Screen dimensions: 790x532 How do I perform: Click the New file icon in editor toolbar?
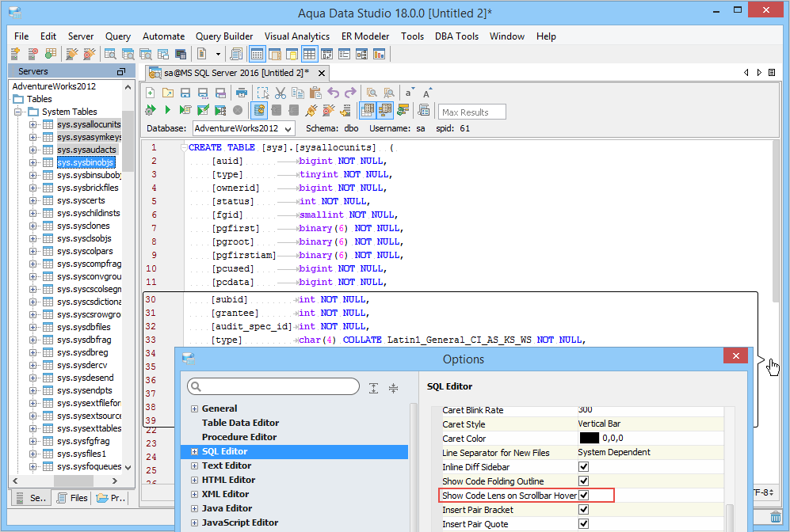click(x=150, y=93)
